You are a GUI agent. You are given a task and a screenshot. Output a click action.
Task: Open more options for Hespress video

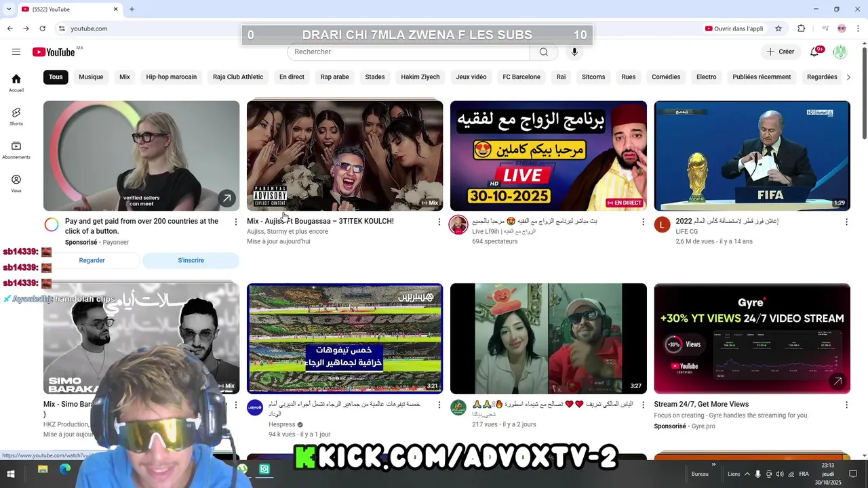(x=439, y=405)
